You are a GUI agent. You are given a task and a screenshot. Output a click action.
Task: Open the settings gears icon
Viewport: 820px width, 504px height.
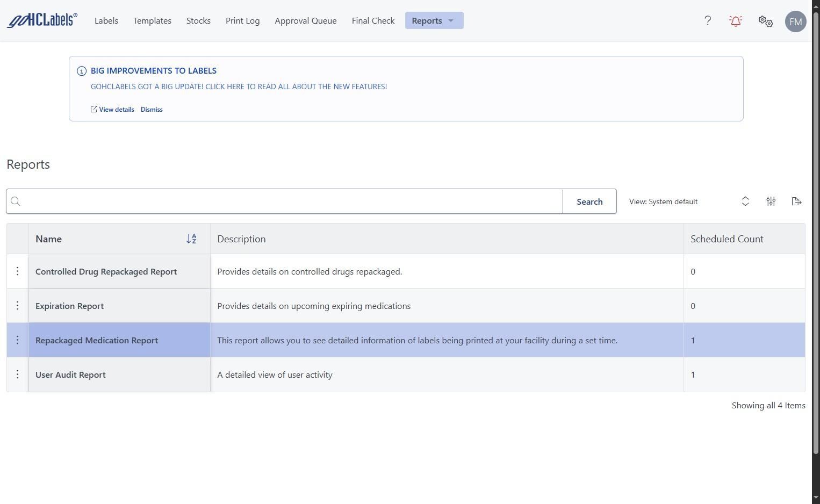tap(766, 21)
